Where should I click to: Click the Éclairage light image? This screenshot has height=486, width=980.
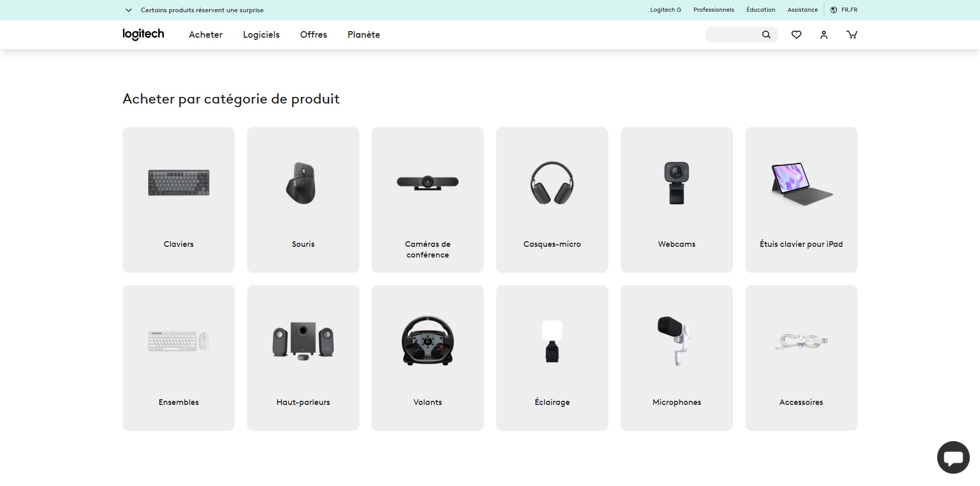[552, 341]
